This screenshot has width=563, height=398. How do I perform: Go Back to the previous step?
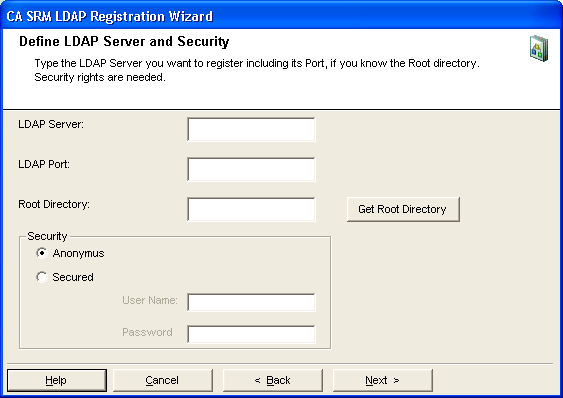tap(273, 380)
